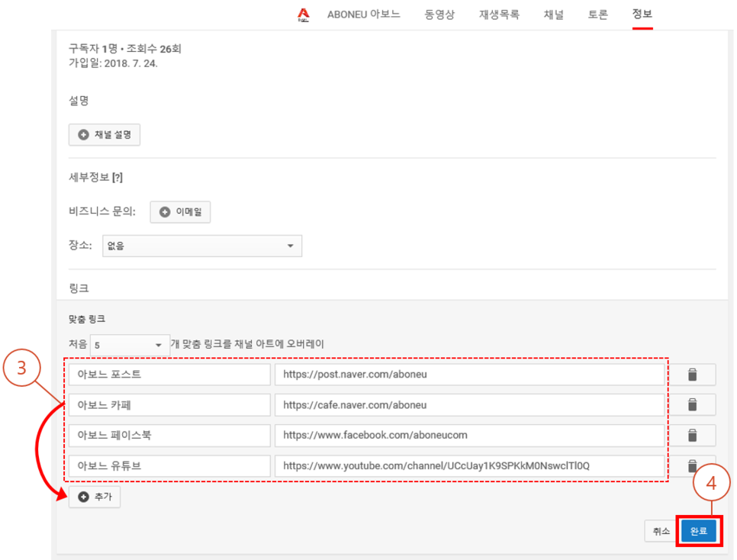
Task: Save changes with the 완료 button
Action: pos(698,531)
